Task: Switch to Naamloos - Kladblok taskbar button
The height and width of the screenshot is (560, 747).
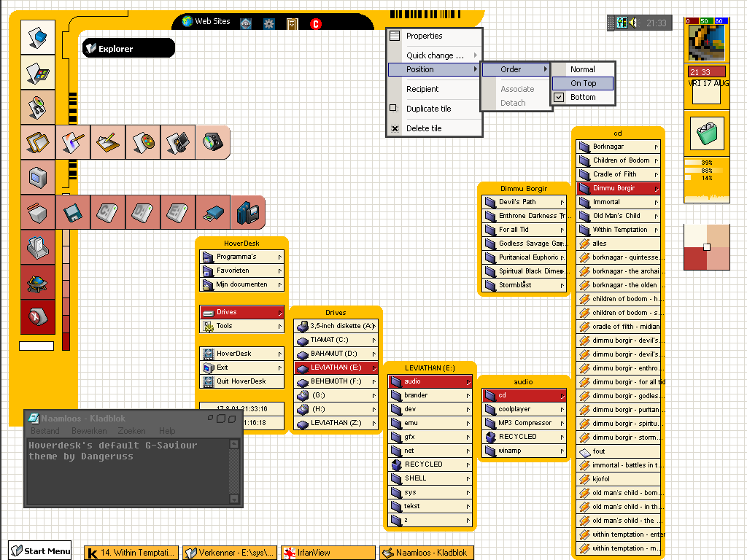Action: tap(426, 553)
